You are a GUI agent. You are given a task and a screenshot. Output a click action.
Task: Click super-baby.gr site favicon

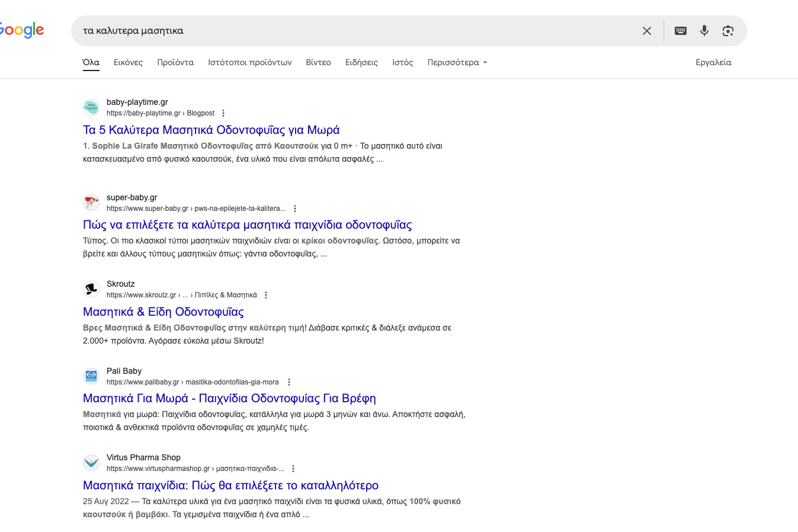point(91,203)
